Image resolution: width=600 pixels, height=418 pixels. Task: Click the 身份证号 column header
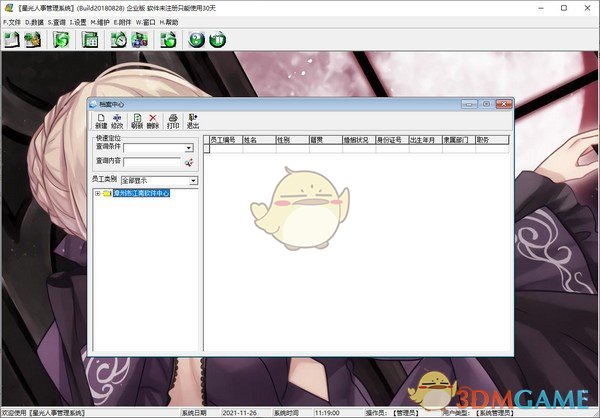(x=392, y=140)
